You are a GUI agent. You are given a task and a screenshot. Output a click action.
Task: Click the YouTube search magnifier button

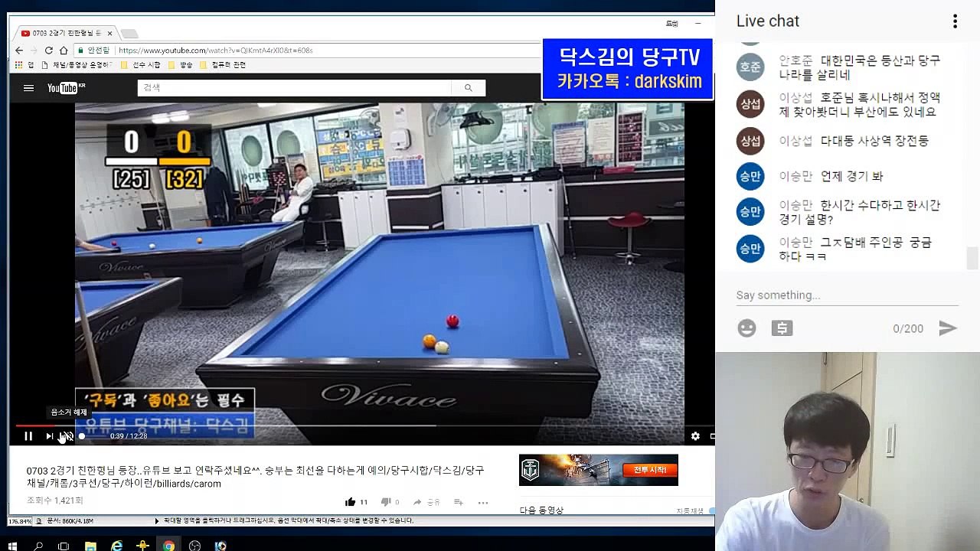pyautogui.click(x=468, y=88)
